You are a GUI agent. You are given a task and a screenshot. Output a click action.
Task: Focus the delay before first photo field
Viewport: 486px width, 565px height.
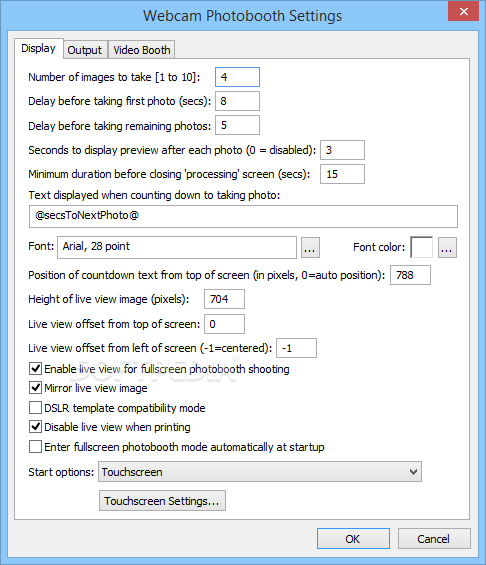pyautogui.click(x=237, y=101)
